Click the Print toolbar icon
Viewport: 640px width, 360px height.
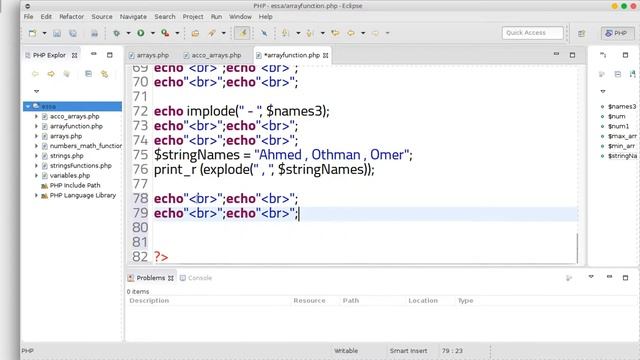[94, 33]
